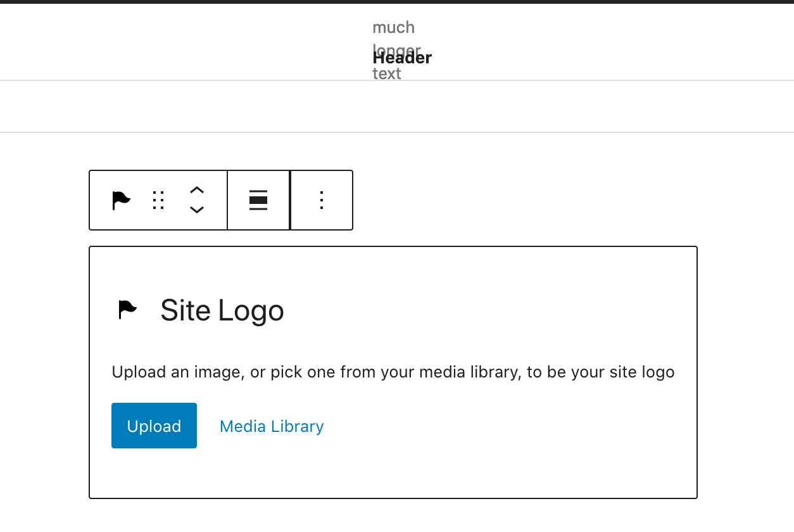Open the block options three-dot menu
794x532 pixels.
[322, 200]
